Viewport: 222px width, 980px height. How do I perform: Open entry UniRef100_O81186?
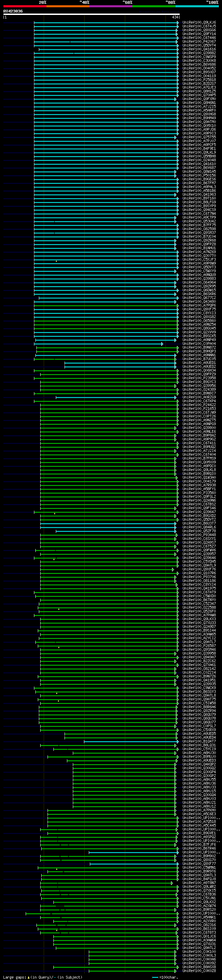(199, 581)
